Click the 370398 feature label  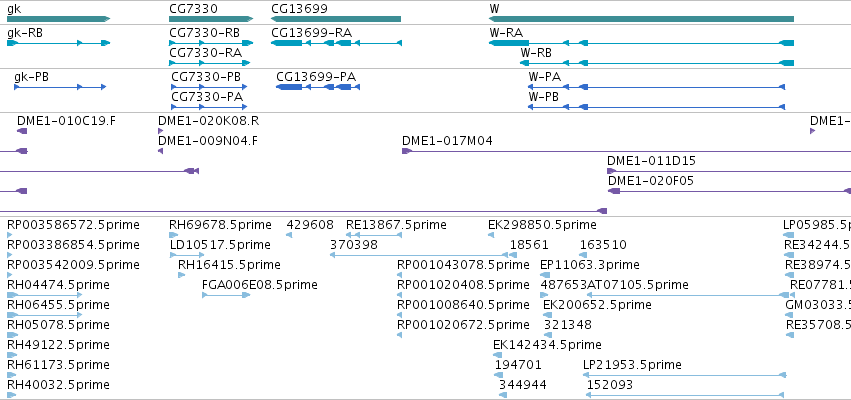[354, 245]
